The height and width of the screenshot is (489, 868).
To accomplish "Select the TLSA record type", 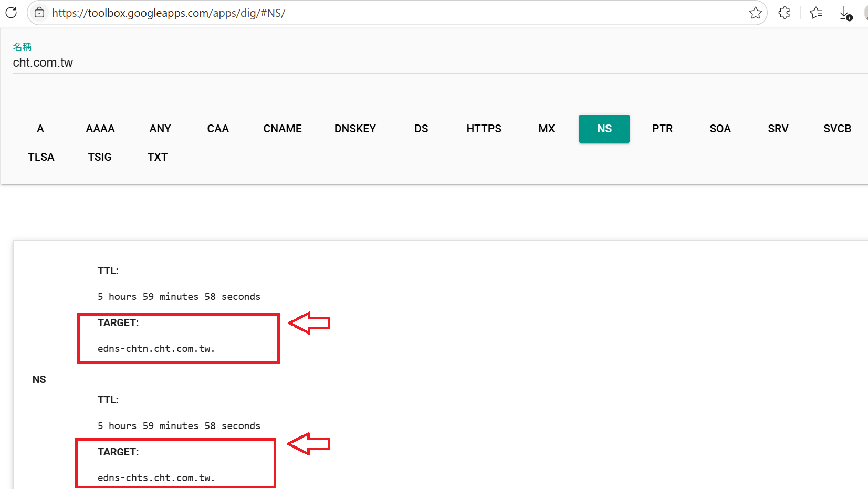I will coord(41,157).
